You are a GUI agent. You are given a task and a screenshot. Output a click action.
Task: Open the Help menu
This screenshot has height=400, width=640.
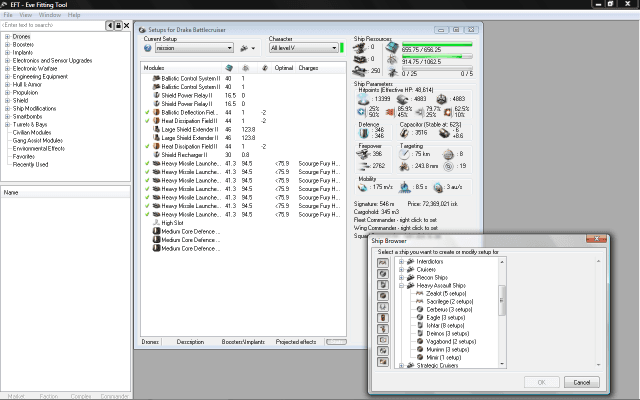point(74,15)
